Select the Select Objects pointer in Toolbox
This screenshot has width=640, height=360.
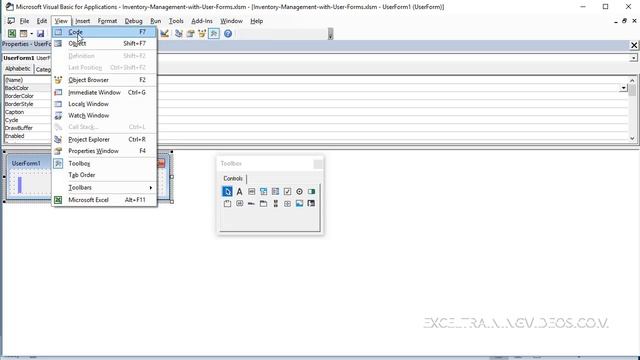click(x=227, y=191)
